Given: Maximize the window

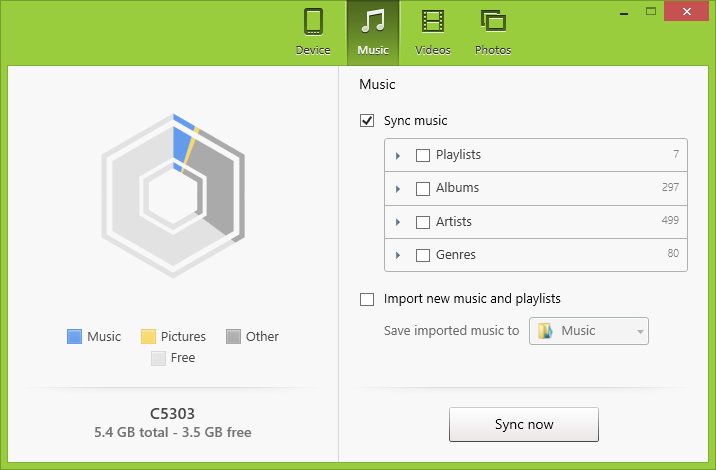Looking at the screenshot, I should click(651, 11).
